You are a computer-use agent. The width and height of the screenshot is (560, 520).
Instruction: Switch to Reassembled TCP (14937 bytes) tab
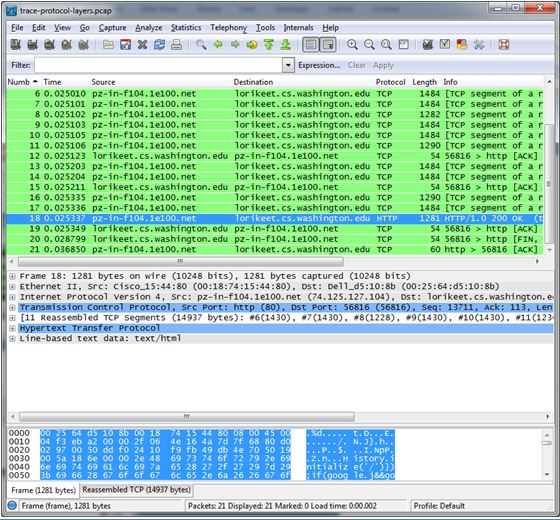[x=136, y=490]
